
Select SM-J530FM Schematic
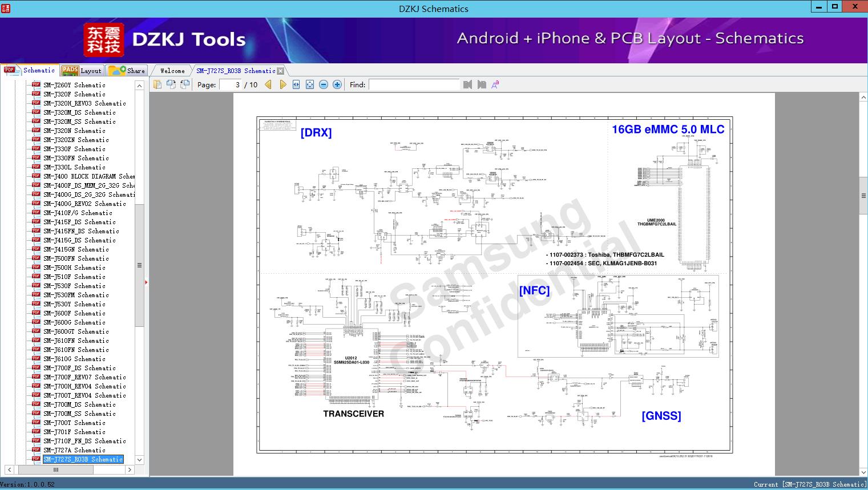[x=76, y=295]
